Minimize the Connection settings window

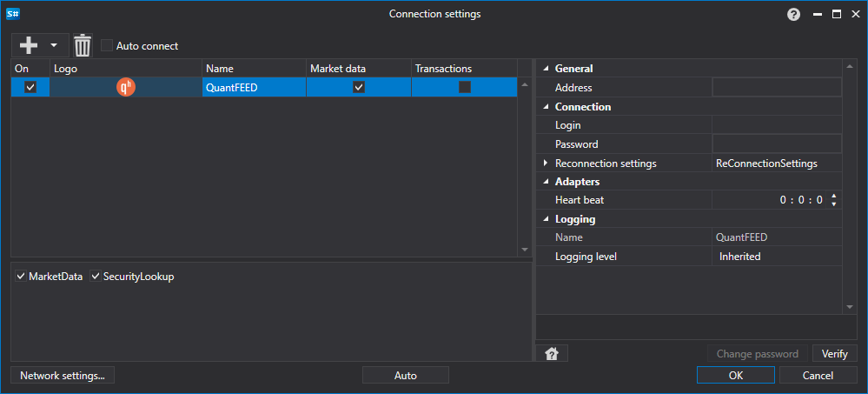click(817, 15)
